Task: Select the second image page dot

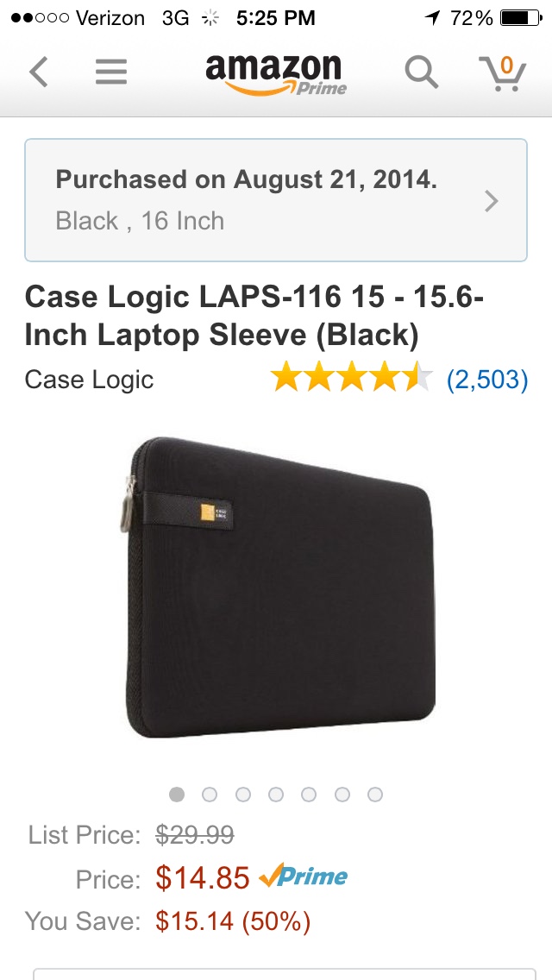Action: pos(210,795)
